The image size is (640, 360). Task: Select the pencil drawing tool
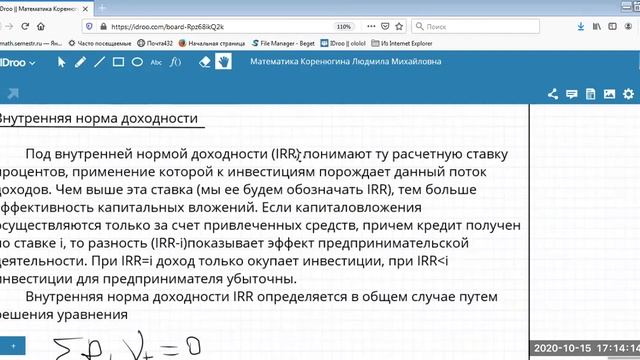80,62
